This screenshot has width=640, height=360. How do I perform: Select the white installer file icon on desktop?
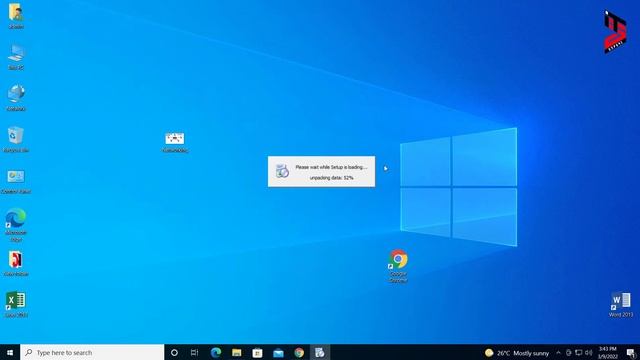tap(175, 142)
